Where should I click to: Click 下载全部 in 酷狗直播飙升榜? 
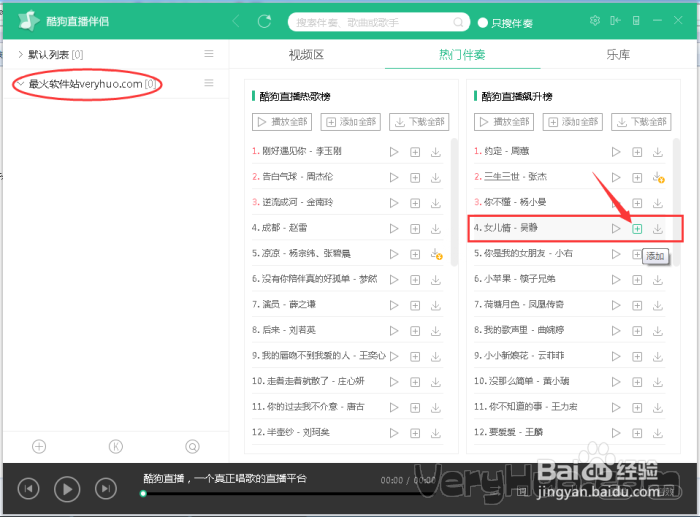pos(641,122)
